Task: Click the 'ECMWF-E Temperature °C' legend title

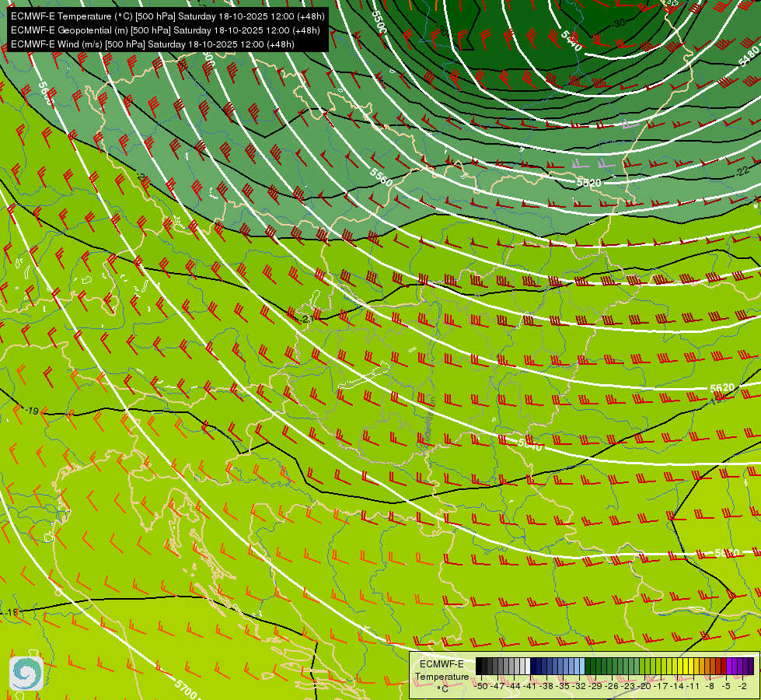Action: (442, 676)
